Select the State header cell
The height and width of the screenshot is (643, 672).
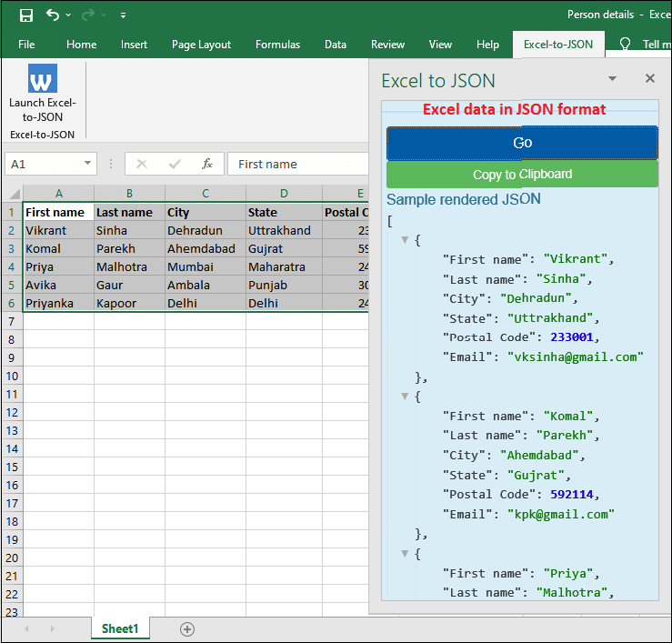284,212
